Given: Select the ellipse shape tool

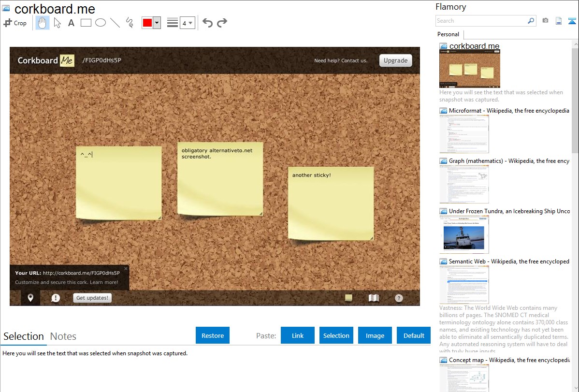Looking at the screenshot, I should pos(101,23).
